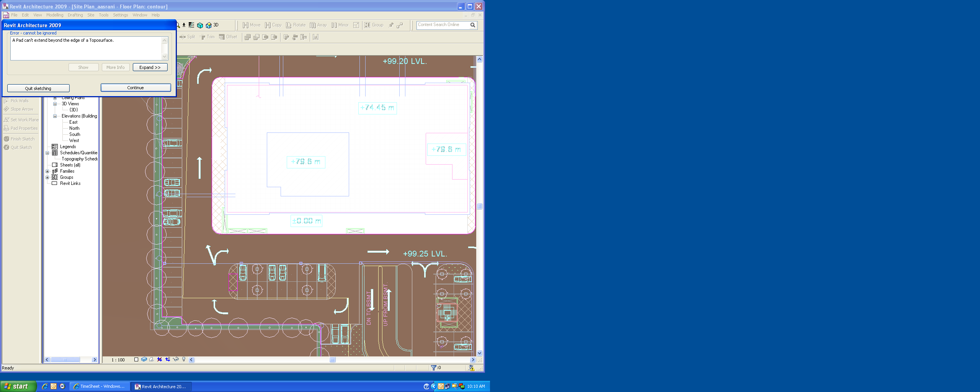Collapse the 3D Views tree node
This screenshot has width=980, height=392.
(x=55, y=104)
